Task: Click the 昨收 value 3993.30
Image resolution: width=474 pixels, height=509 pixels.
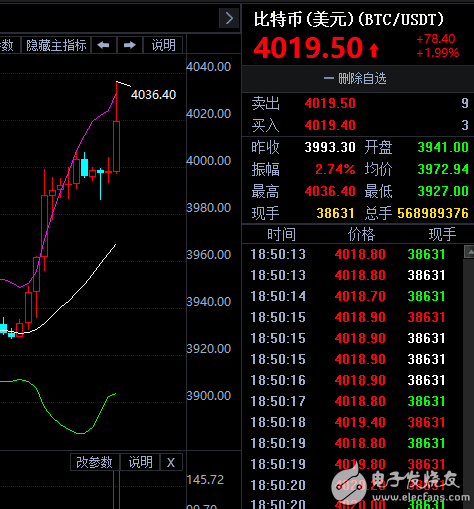Action: [330, 147]
